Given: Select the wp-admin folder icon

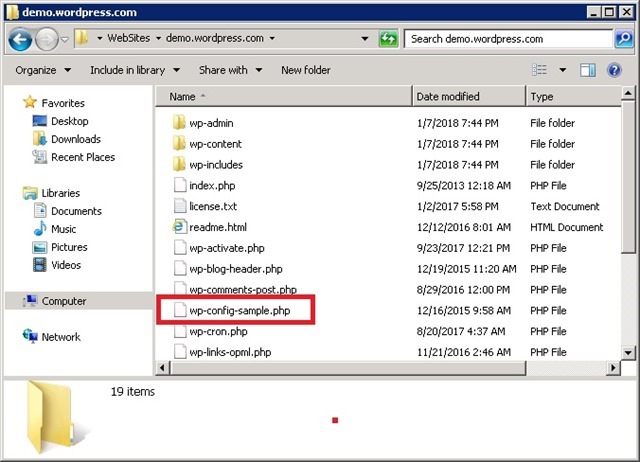Looking at the screenshot, I should tap(179, 122).
